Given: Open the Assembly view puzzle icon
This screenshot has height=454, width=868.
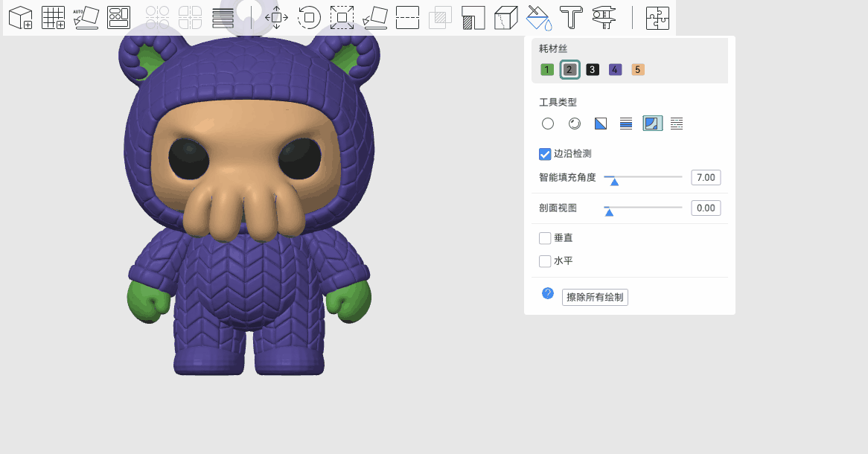Looking at the screenshot, I should pyautogui.click(x=657, y=18).
